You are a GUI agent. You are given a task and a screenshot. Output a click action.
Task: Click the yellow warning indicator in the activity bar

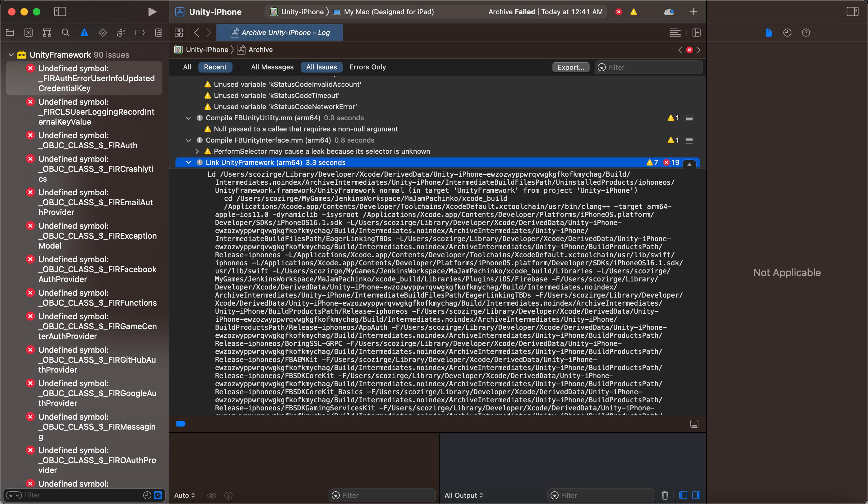633,12
